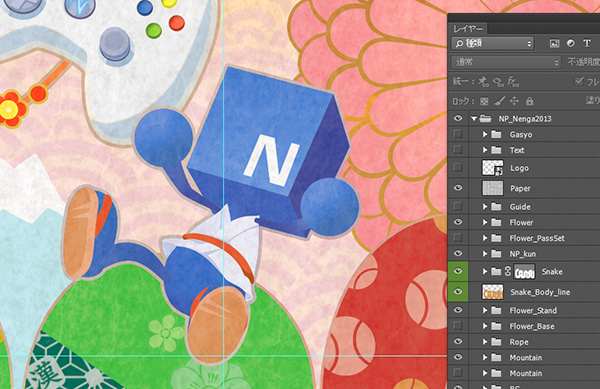
Task: Click the Flower_Base folder icon
Action: point(496,326)
